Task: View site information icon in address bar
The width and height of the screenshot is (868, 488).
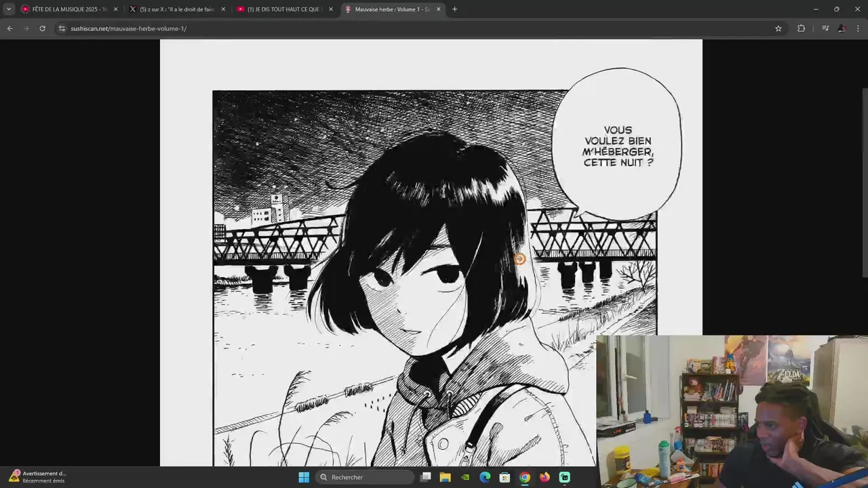Action: click(x=62, y=28)
